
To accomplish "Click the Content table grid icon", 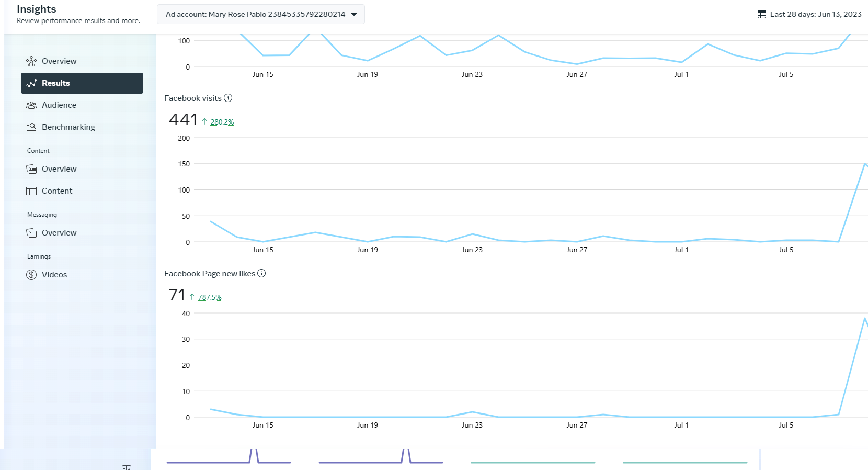I will (x=31, y=191).
